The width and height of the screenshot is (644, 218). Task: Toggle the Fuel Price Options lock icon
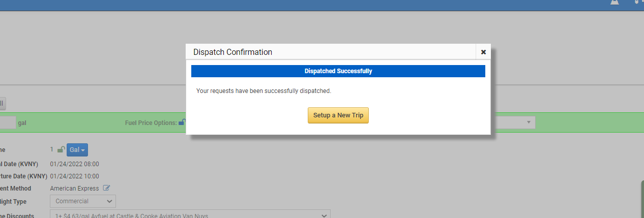coord(182,122)
